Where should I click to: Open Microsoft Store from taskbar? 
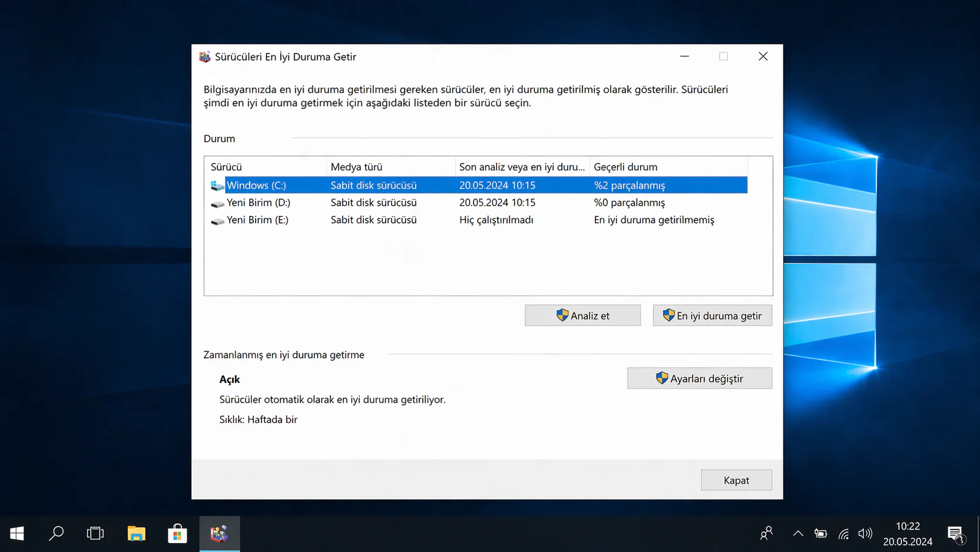176,533
